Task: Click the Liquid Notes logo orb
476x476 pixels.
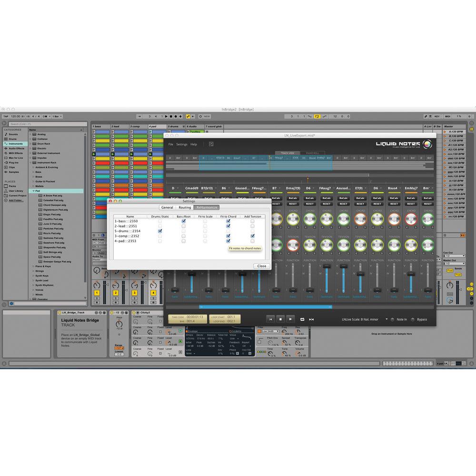Action: (x=427, y=145)
